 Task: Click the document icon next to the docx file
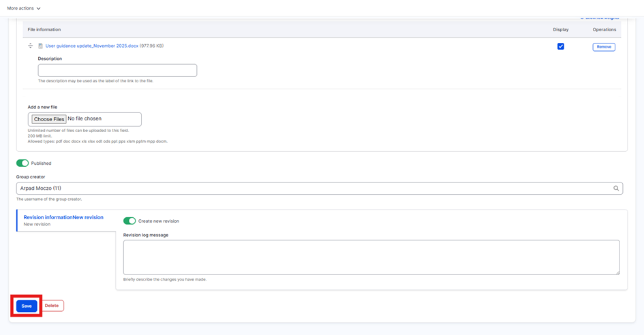click(40, 46)
